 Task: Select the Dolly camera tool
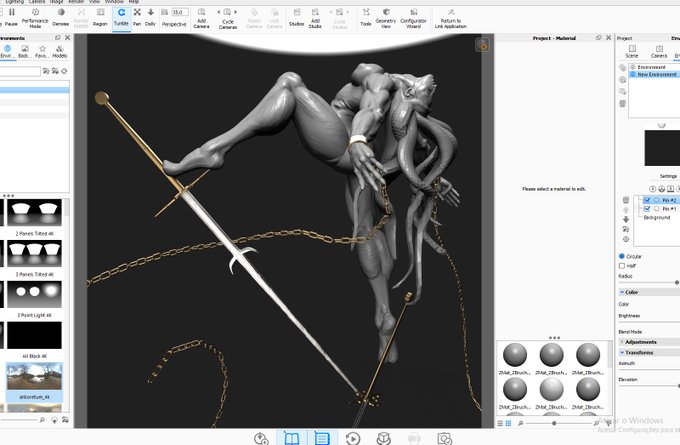(x=150, y=17)
